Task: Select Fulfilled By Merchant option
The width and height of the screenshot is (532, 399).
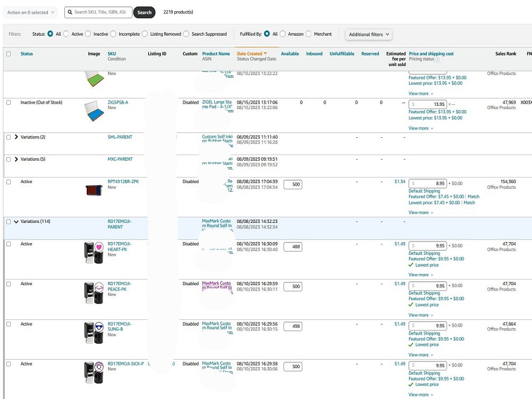Action: 309,34
